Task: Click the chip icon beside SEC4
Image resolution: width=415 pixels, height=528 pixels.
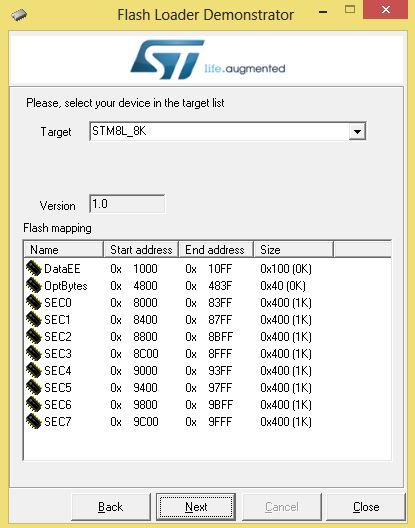Action: 34,370
